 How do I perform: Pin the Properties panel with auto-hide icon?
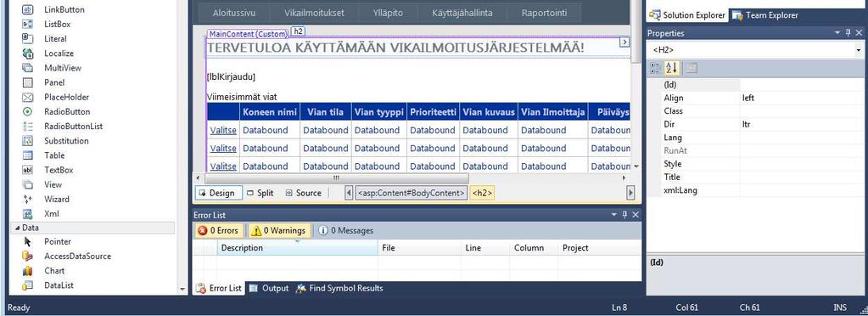848,33
